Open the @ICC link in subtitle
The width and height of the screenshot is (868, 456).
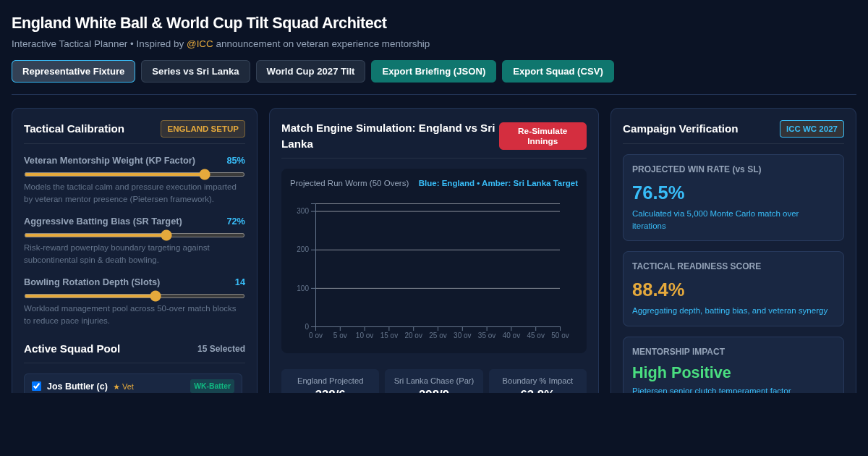[200, 43]
